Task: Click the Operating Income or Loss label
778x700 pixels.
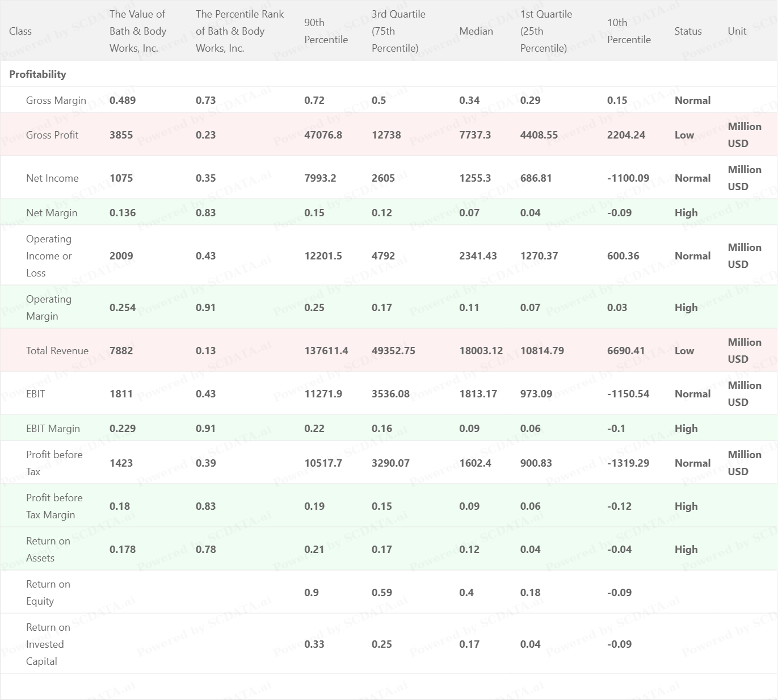Action: [x=49, y=256]
